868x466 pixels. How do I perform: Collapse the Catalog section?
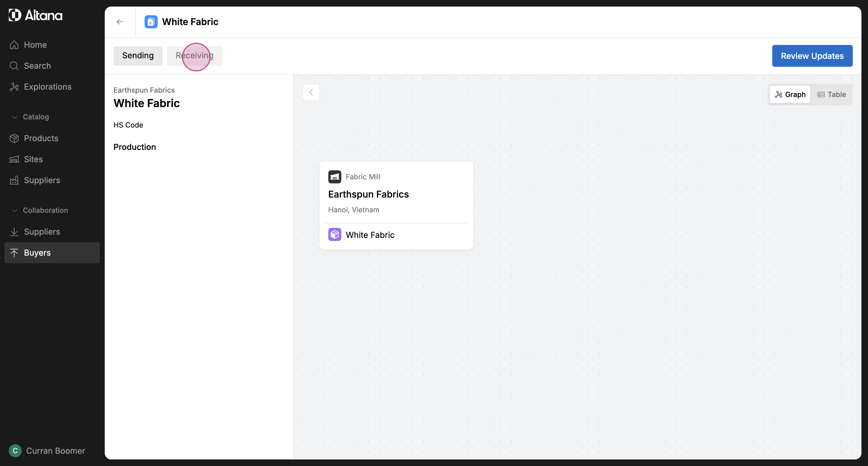point(14,117)
